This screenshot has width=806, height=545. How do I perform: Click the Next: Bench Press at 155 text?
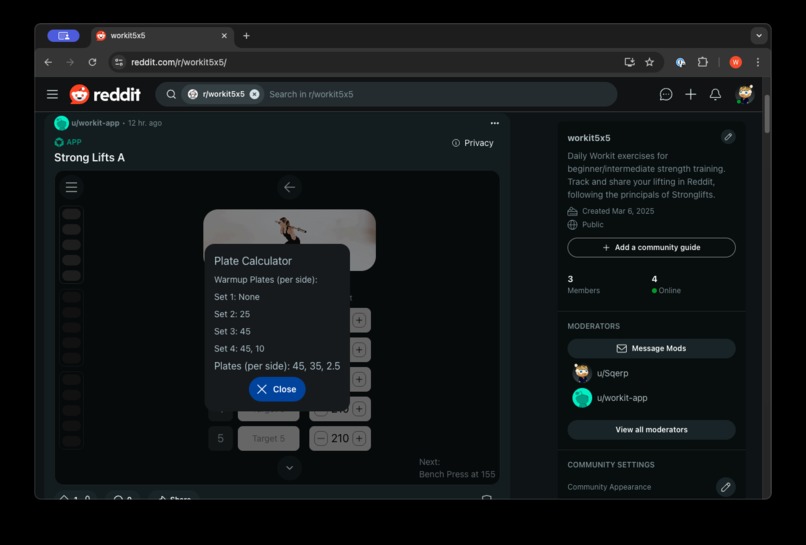(x=457, y=468)
